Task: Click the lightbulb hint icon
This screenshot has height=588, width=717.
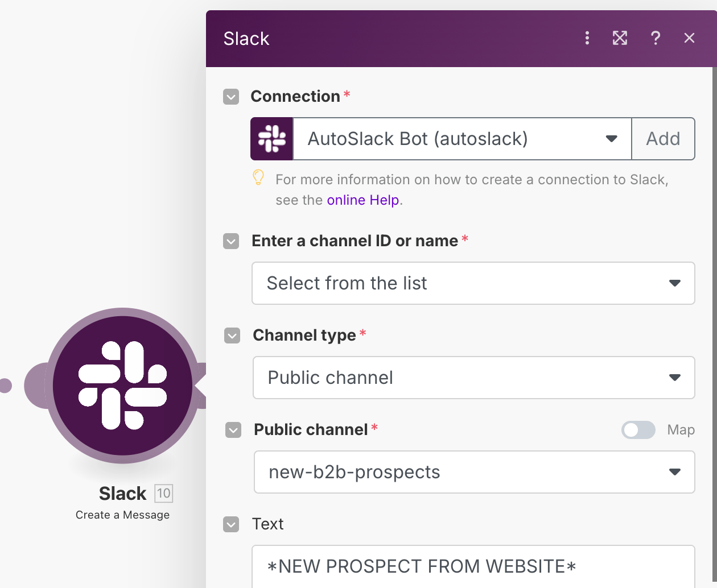Action: tap(258, 178)
